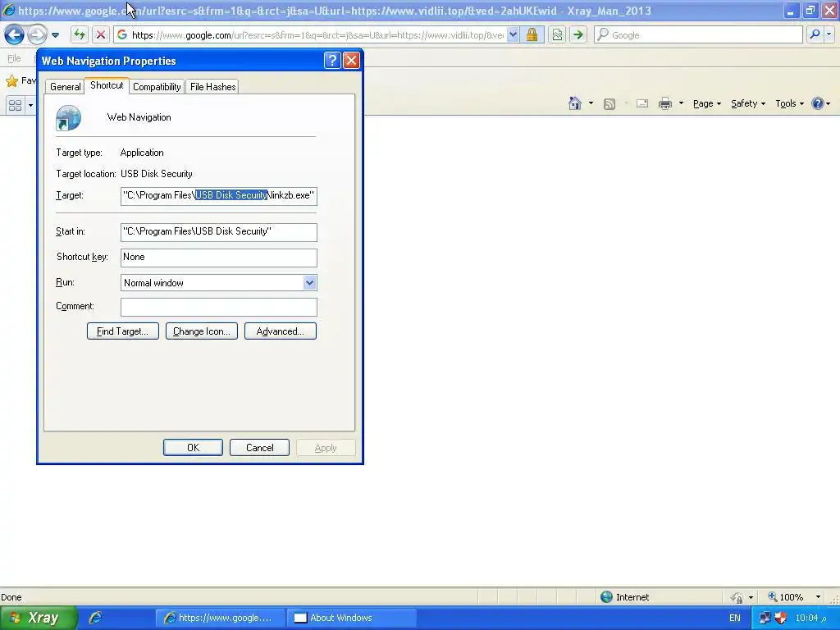
Task: Click the dialog's question mark help button
Action: pos(332,61)
